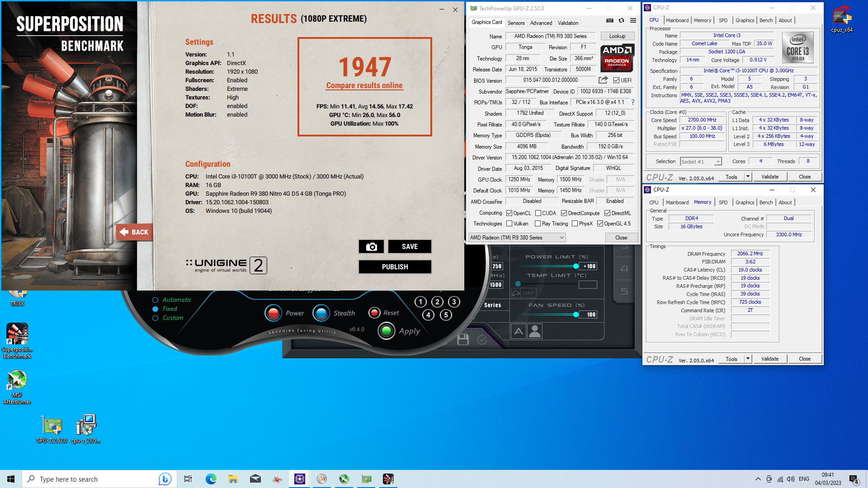The height and width of the screenshot is (488, 868).
Task: Open the Socket #1 selection dropdown
Action: click(x=701, y=162)
